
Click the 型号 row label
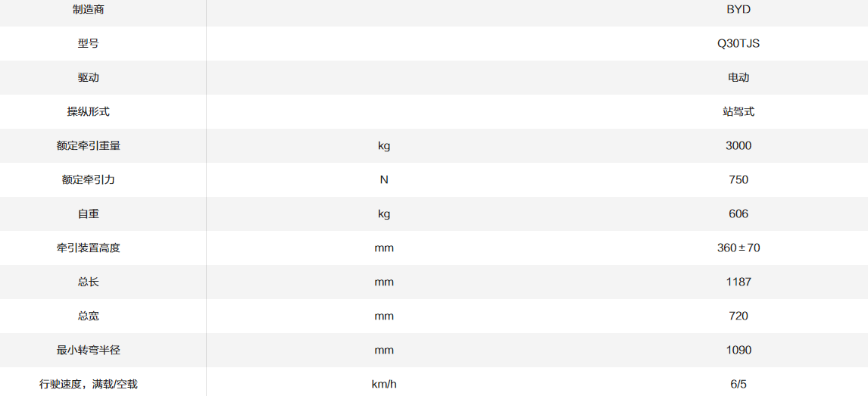(89, 43)
